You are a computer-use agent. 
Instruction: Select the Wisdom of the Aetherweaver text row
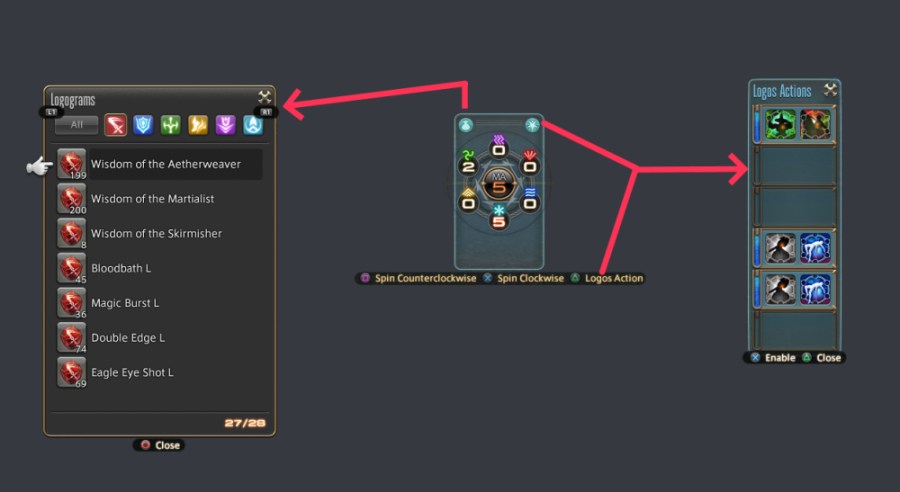click(176, 164)
